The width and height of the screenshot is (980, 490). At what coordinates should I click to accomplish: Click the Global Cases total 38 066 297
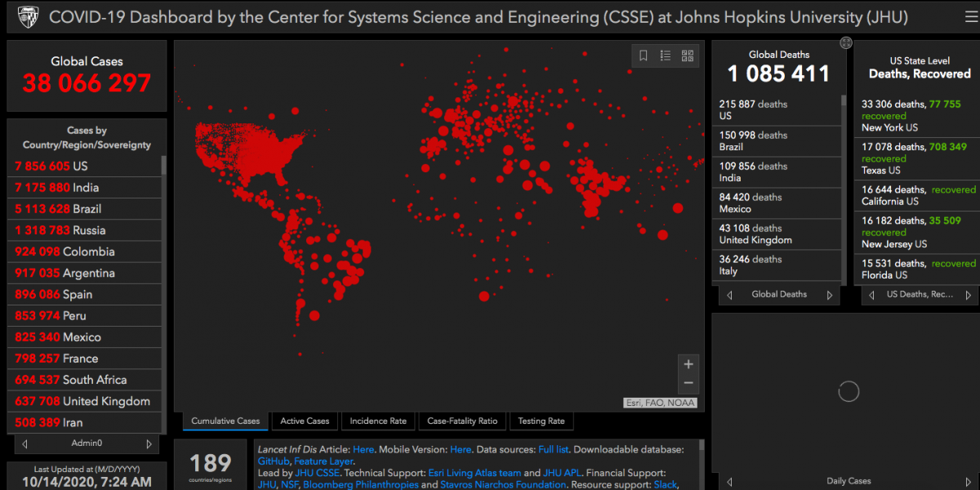coord(87,82)
